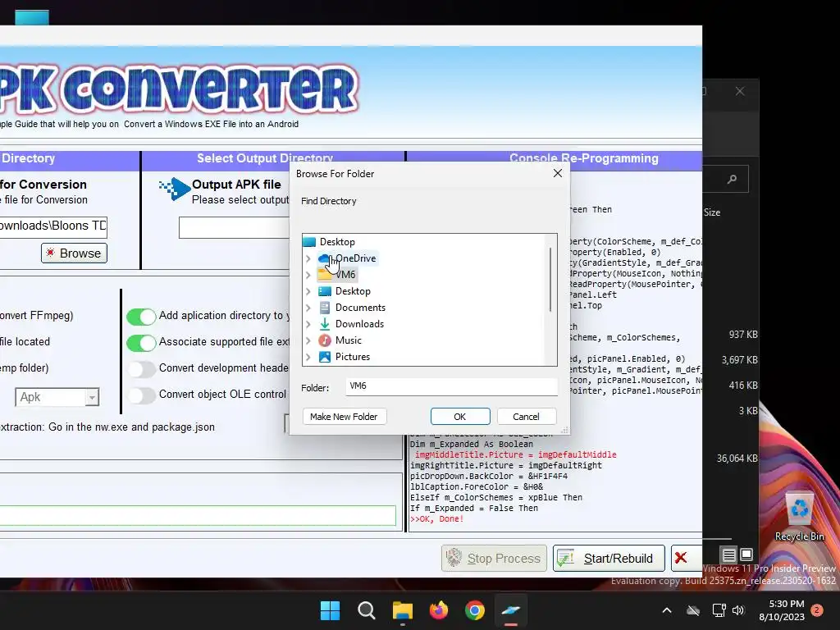Select OneDrive label in tree
The height and width of the screenshot is (630, 840).
[356, 258]
